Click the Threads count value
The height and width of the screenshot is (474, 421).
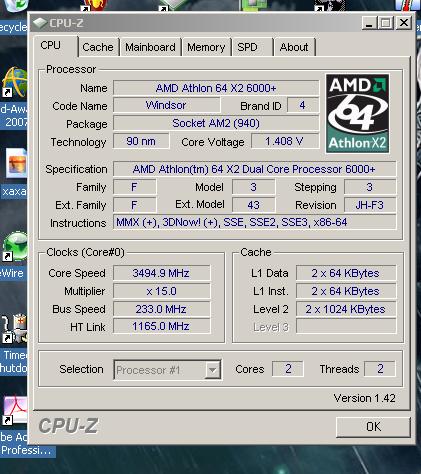click(x=380, y=369)
